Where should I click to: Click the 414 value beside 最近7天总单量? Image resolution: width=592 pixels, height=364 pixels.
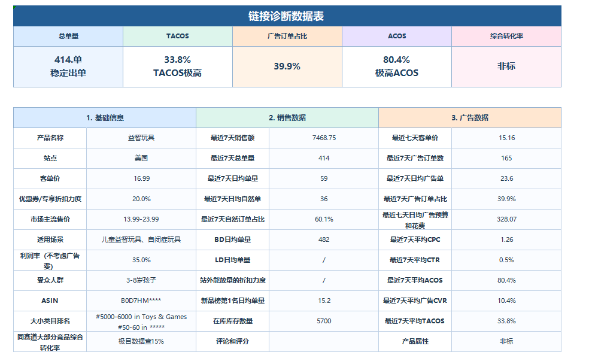[324, 159]
